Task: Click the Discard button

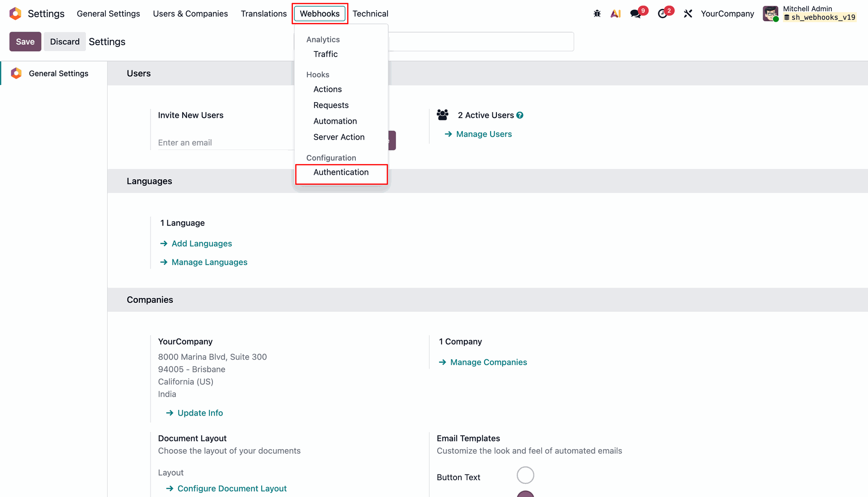Action: tap(65, 42)
